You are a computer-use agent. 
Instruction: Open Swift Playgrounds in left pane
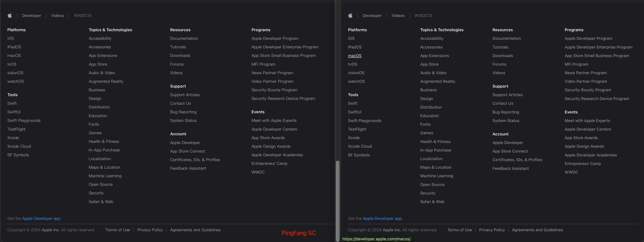coord(24,120)
